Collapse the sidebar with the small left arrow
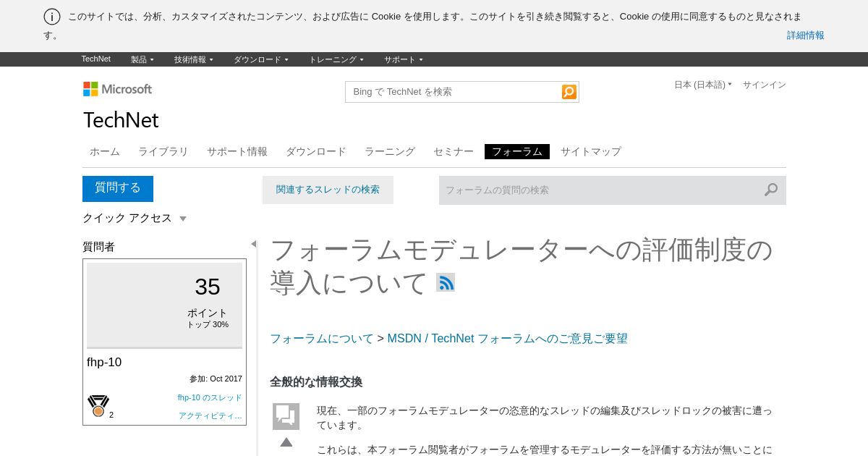This screenshot has height=456, width=868. pyautogui.click(x=253, y=244)
